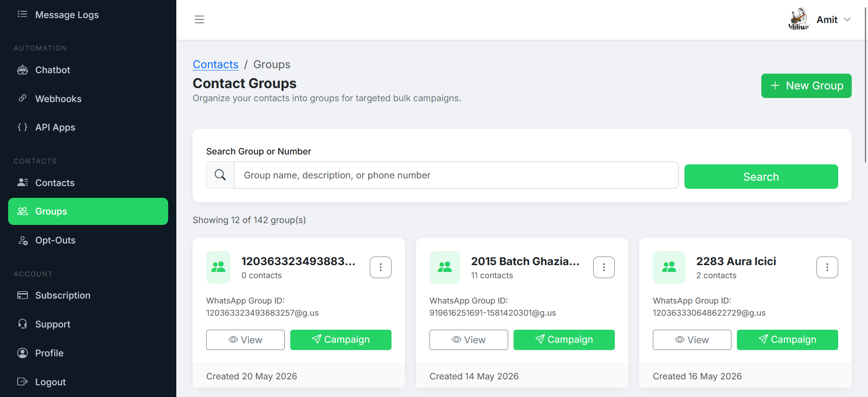Screen dimensions: 868x397
Task: Go to Support in the sidebar
Action: click(88, 324)
